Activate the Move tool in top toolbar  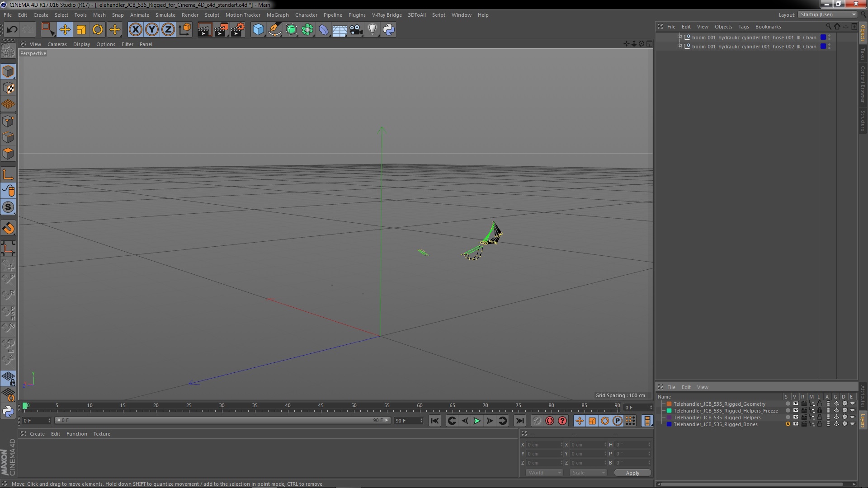pos(65,30)
